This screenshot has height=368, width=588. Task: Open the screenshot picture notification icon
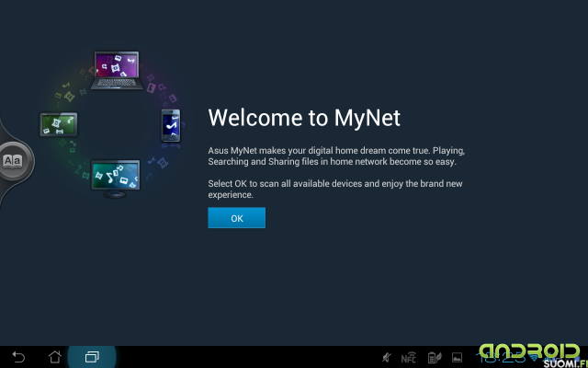pyautogui.click(x=457, y=357)
